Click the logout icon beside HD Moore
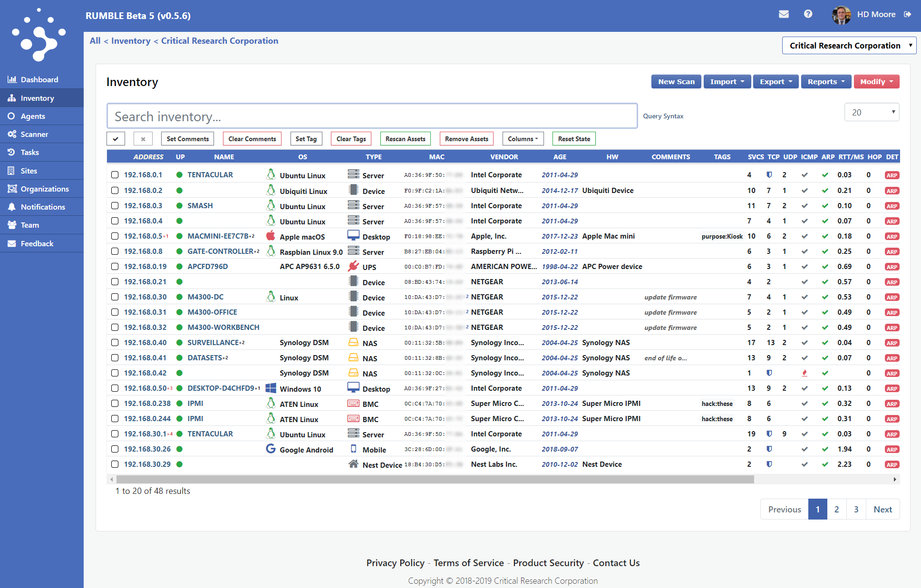Image resolution: width=921 pixels, height=588 pixels. pyautogui.click(x=908, y=14)
